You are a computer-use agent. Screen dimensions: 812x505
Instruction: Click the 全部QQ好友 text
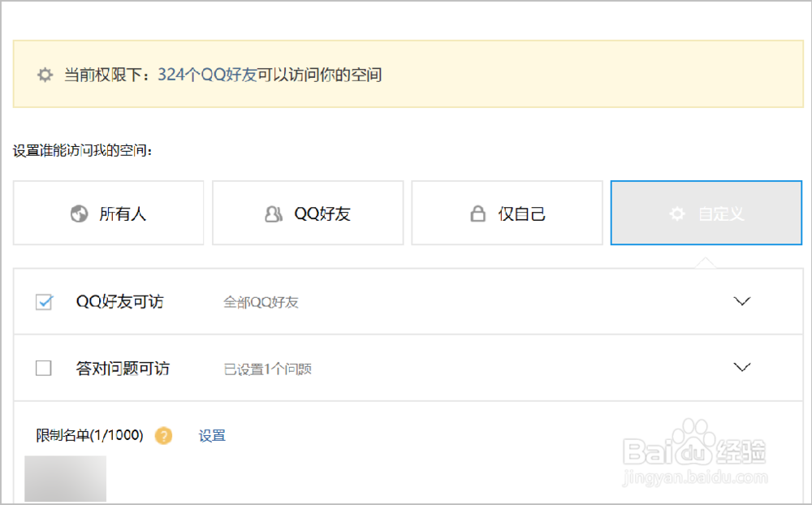(x=261, y=300)
